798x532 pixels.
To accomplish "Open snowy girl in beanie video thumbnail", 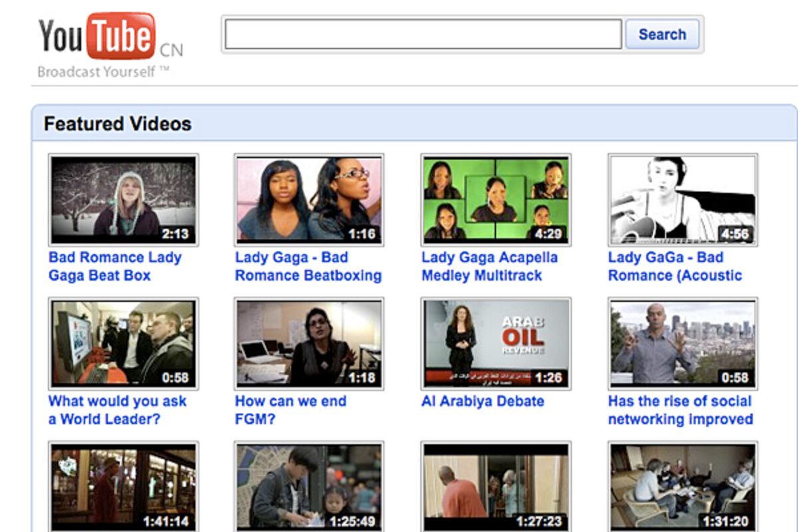I will click(x=124, y=200).
